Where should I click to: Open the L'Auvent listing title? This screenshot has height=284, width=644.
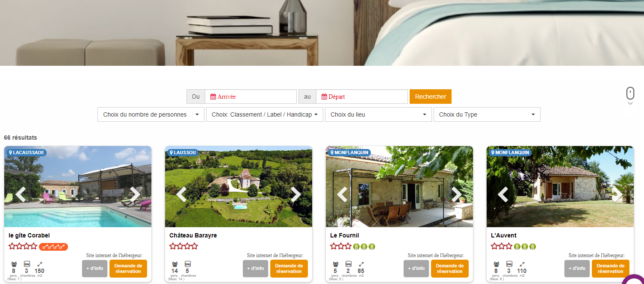point(504,235)
